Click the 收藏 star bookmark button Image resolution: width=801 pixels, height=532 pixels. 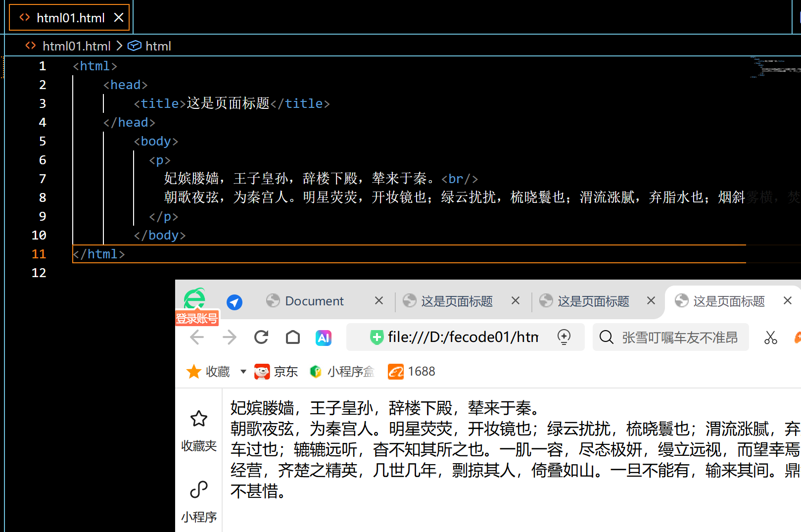(208, 372)
